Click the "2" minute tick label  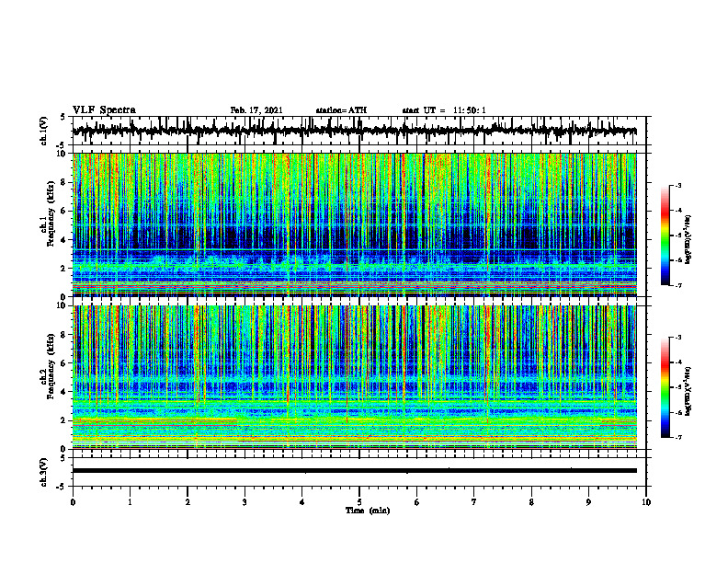[188, 502]
